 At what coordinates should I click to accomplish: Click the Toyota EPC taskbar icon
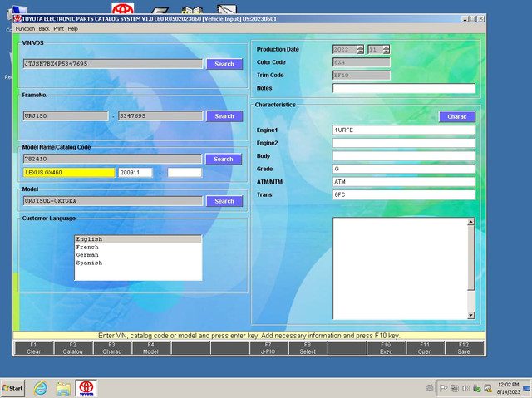pos(86,388)
